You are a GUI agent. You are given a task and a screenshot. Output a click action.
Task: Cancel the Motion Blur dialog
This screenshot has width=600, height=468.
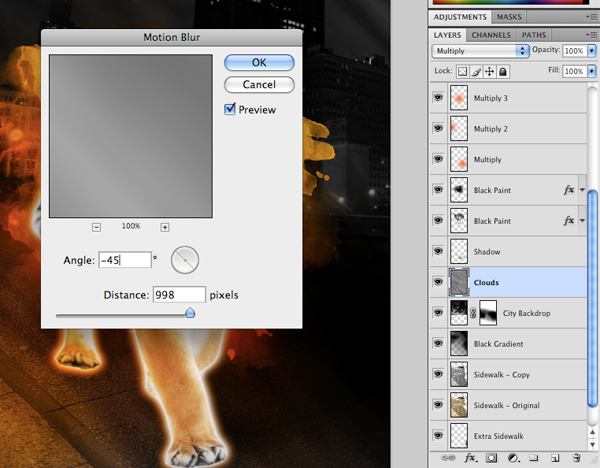click(259, 85)
